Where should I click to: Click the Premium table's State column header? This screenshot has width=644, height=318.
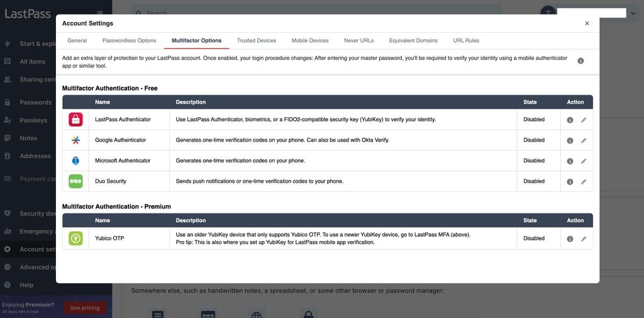530,220
